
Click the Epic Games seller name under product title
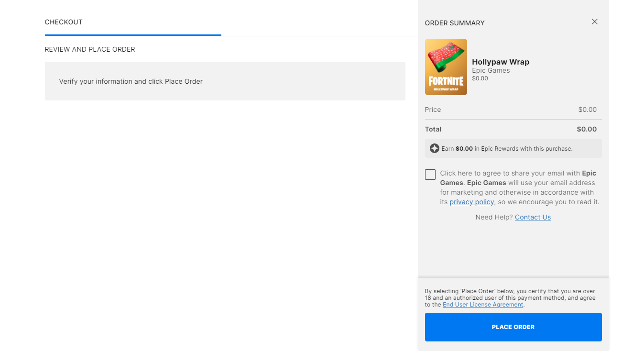[x=491, y=70]
